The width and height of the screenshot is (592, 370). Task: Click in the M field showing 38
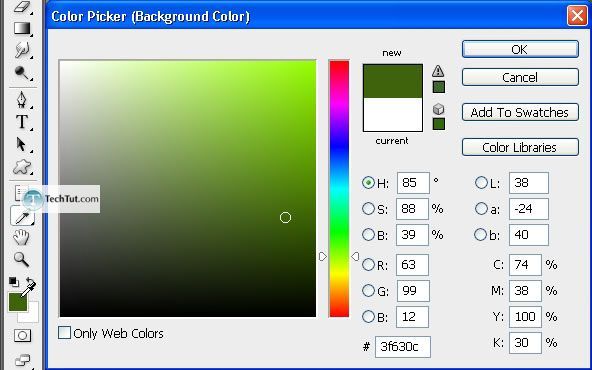[525, 291]
